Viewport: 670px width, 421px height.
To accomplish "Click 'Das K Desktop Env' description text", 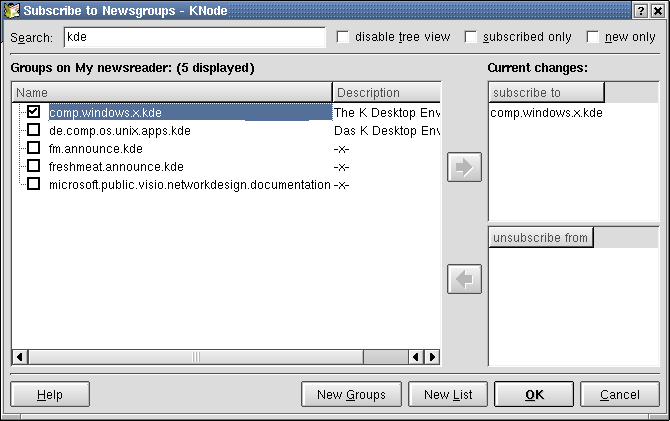I will [x=387, y=130].
